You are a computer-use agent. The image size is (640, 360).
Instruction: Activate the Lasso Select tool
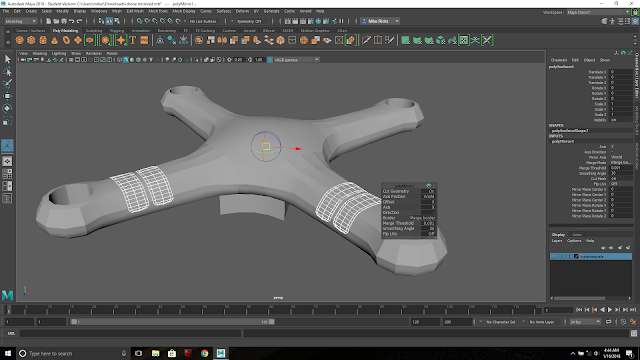[7, 71]
